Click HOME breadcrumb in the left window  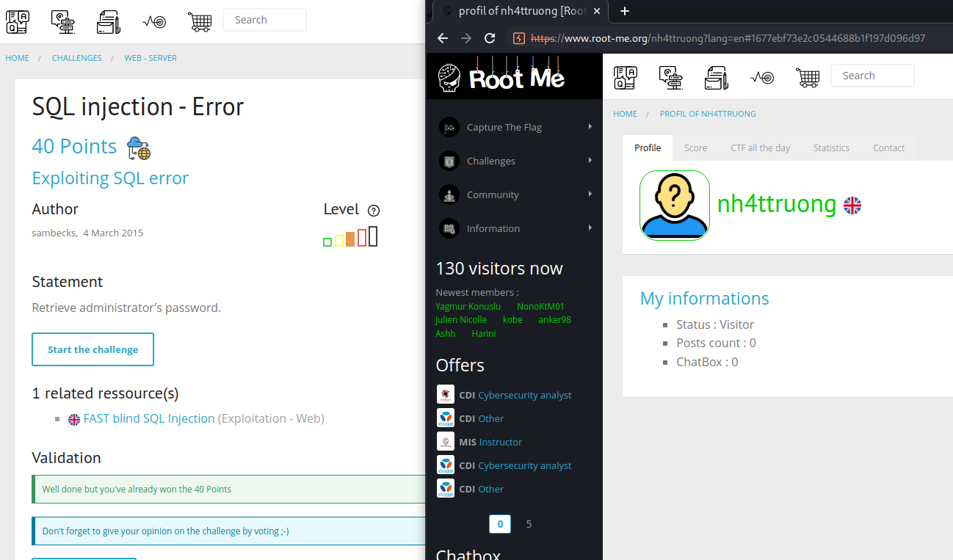click(18, 58)
